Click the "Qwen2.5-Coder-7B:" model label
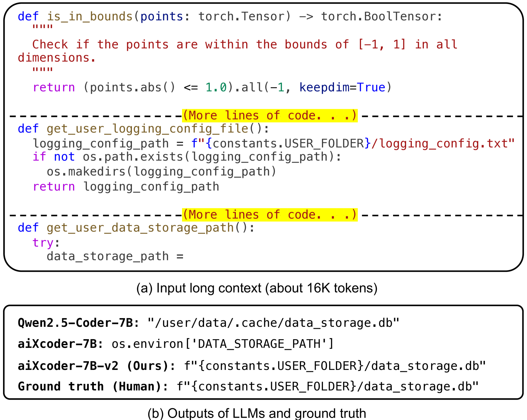The width and height of the screenshot is (527, 420). coord(78,323)
